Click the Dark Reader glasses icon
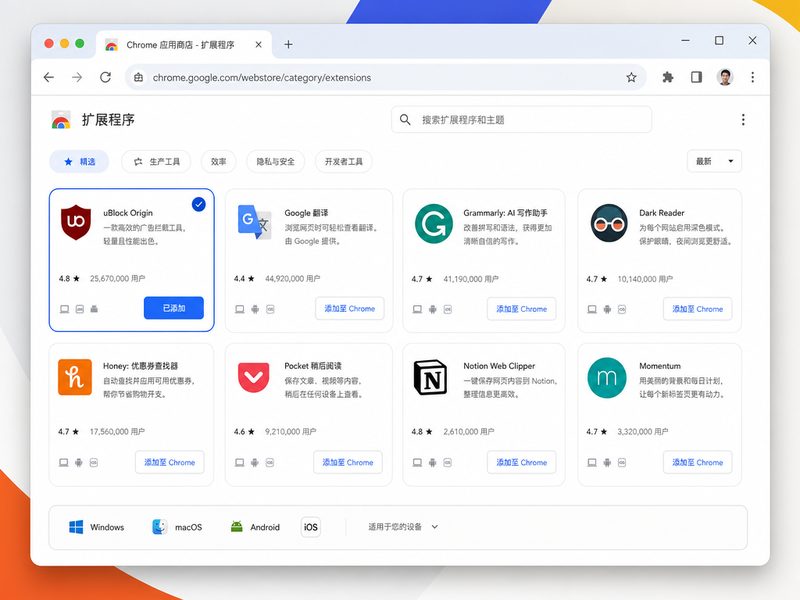This screenshot has width=800, height=600. coord(609,223)
